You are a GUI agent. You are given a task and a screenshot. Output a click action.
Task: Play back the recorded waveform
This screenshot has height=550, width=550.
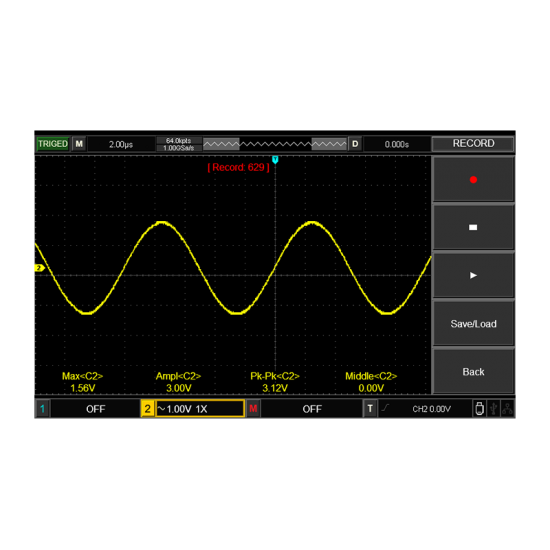(x=474, y=275)
